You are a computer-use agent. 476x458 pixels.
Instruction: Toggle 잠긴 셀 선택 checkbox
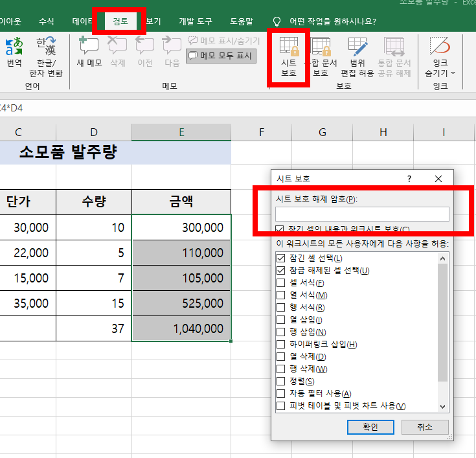(x=281, y=258)
